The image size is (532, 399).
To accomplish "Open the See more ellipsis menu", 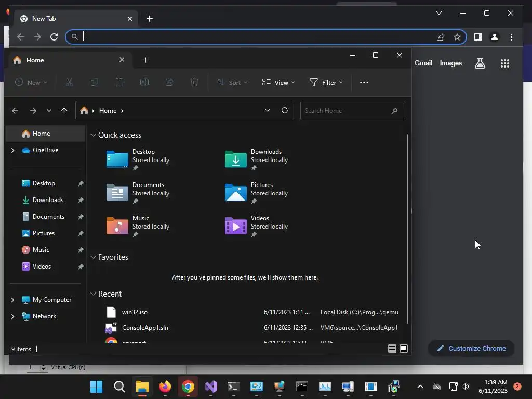I will point(364,83).
